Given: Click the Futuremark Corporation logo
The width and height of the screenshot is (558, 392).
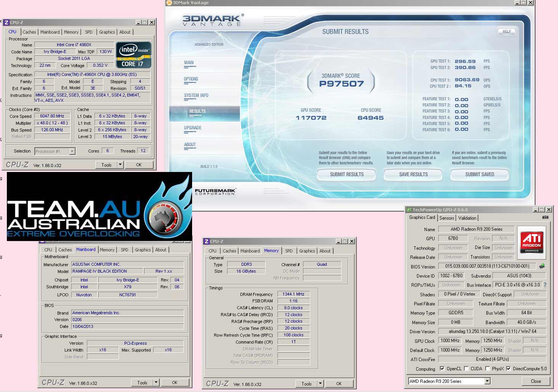Looking at the screenshot, I should [215, 191].
